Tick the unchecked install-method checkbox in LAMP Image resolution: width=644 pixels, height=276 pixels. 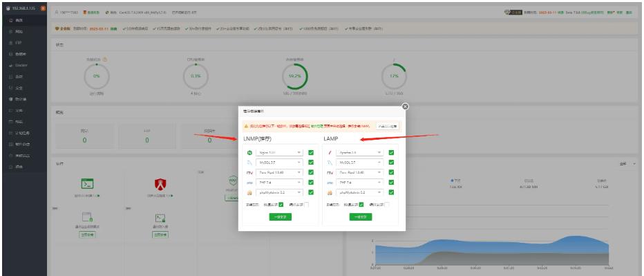[387, 205]
